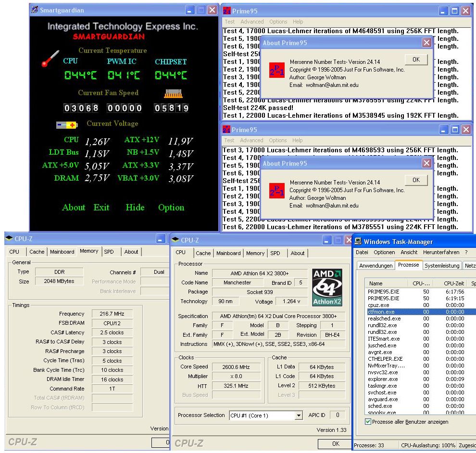The height and width of the screenshot is (453, 476).
Task: Click Hide link in Smartguardian
Action: click(x=135, y=208)
